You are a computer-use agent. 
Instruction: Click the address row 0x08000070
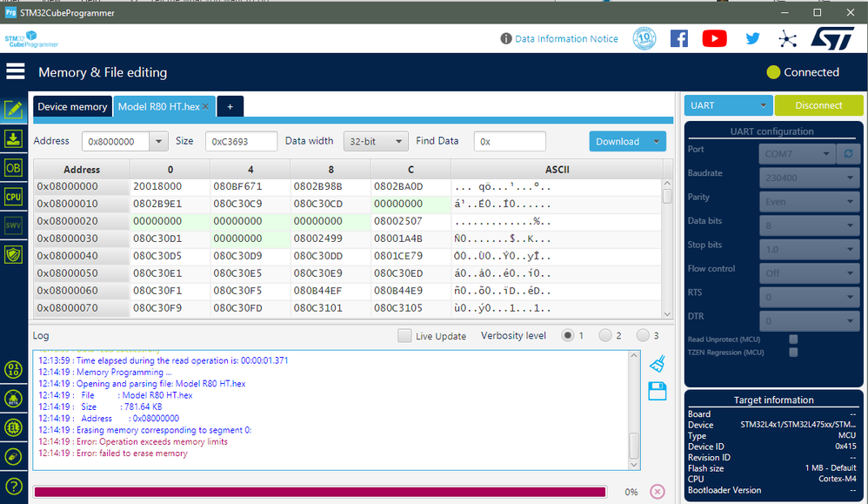coord(82,308)
